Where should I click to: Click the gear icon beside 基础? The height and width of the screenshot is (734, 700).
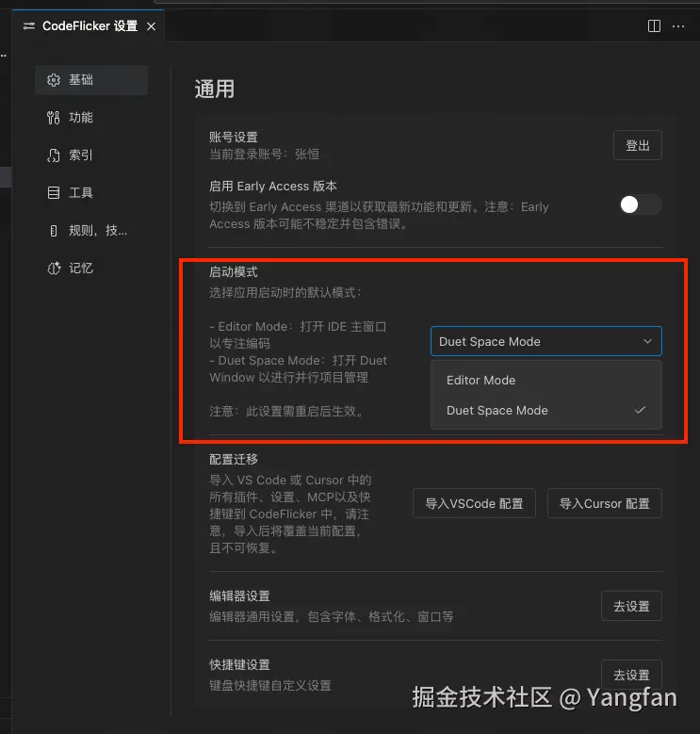point(54,80)
